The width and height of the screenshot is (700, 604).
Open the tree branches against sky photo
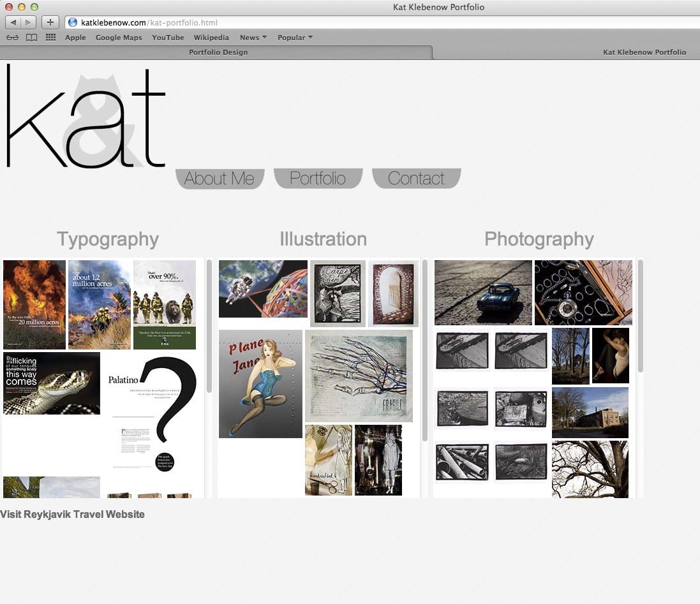(x=590, y=469)
